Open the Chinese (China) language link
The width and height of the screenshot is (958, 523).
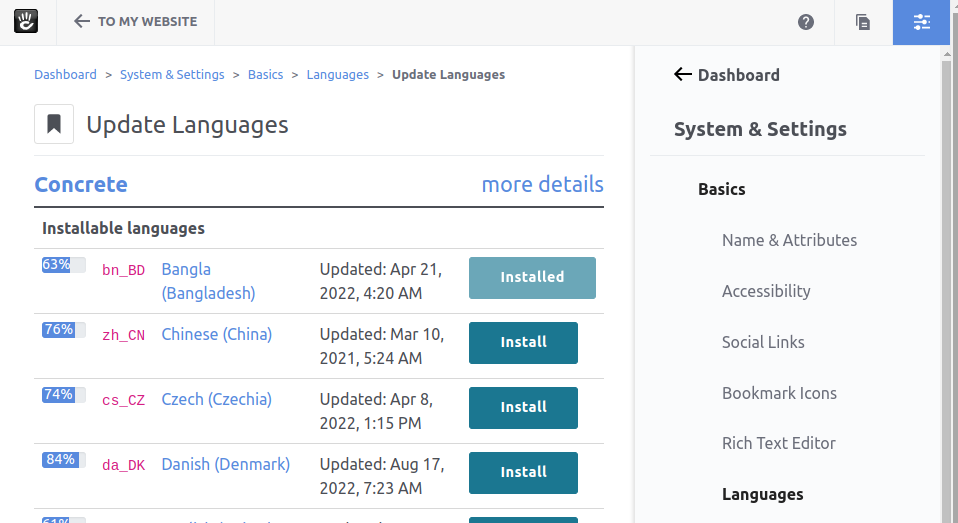216,334
